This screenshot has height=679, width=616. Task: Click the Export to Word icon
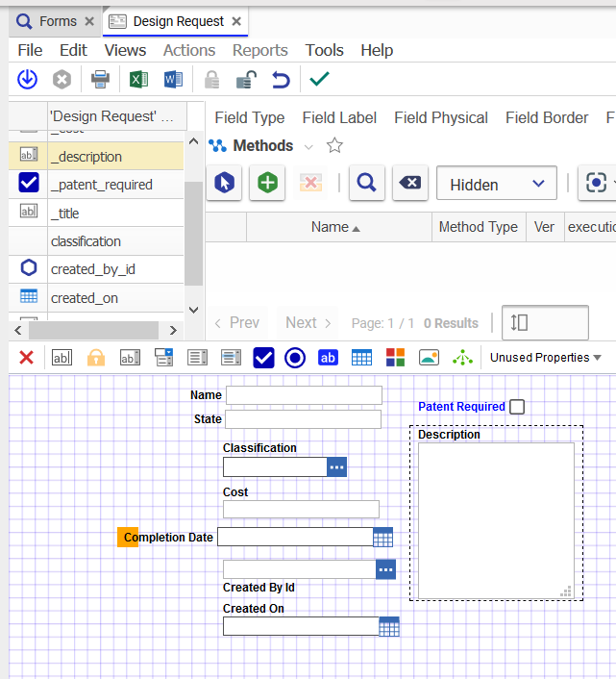click(x=173, y=80)
